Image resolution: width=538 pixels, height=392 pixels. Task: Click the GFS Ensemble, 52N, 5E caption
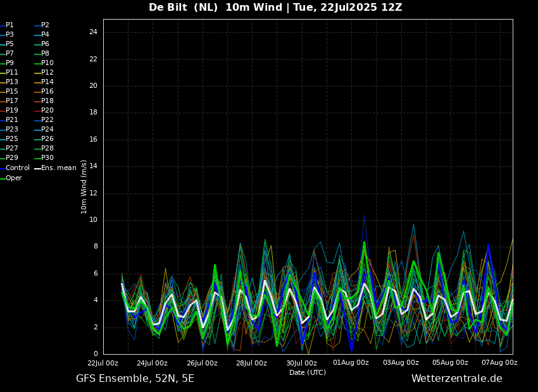click(135, 379)
